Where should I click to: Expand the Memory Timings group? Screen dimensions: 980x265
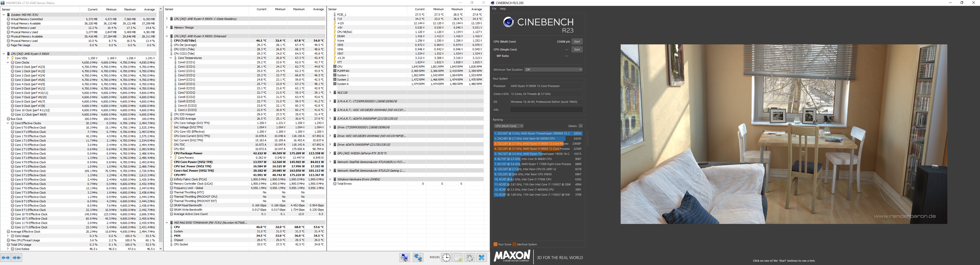[x=167, y=27]
